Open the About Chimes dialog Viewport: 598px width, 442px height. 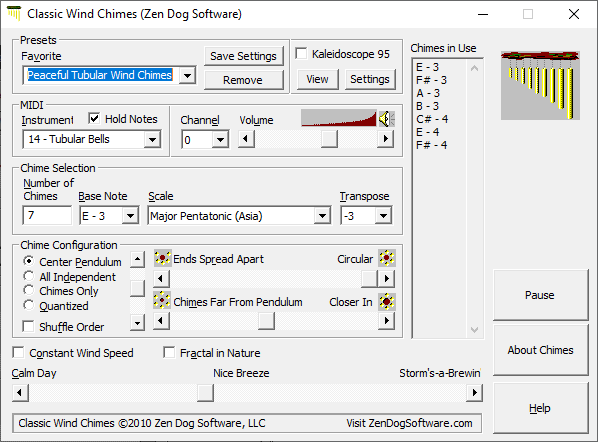point(540,350)
